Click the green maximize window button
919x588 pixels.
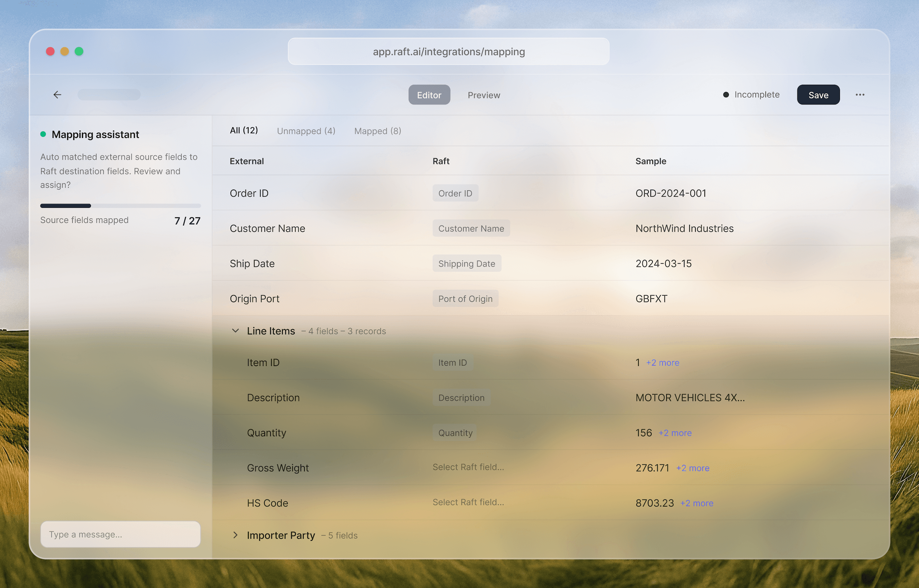tap(79, 51)
